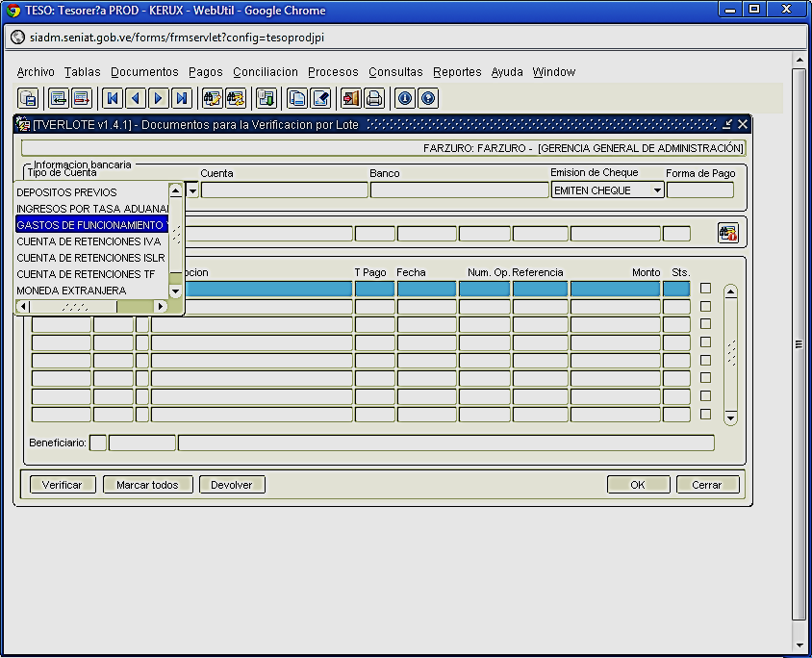
Task: Click the Marcar todos button
Action: [x=147, y=485]
